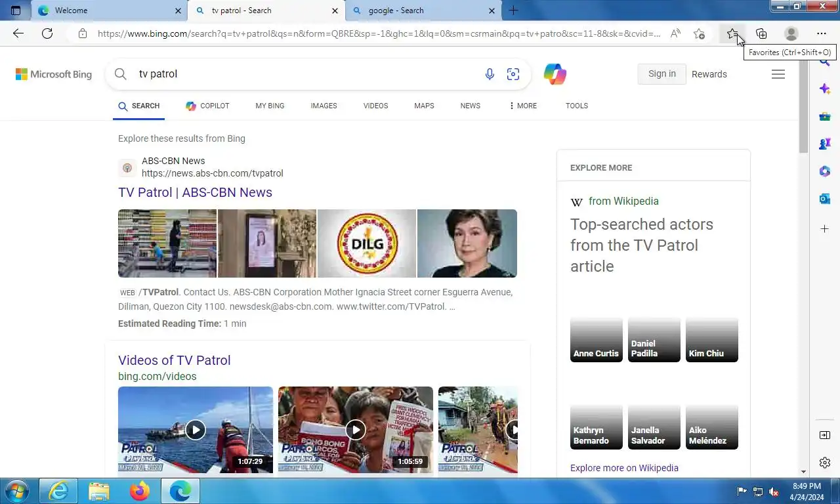Image resolution: width=840 pixels, height=504 pixels.
Task: Click the browser address bar URL
Action: click(x=379, y=33)
